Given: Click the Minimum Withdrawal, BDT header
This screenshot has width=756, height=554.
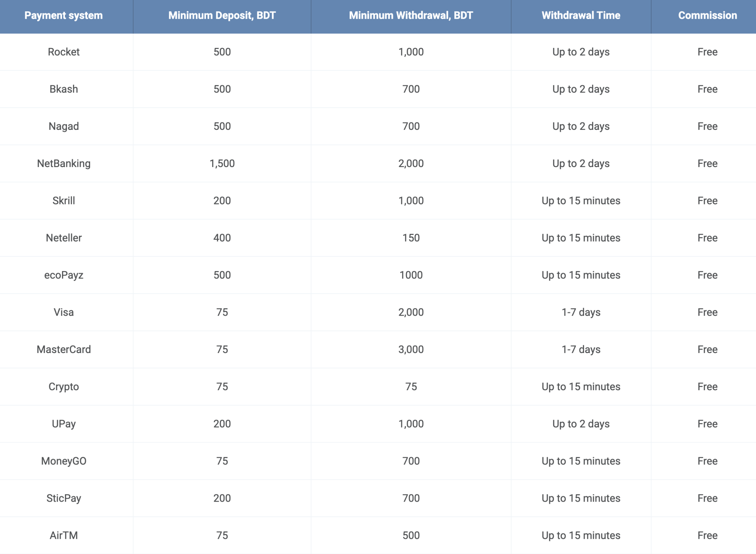Looking at the screenshot, I should 411,15.
